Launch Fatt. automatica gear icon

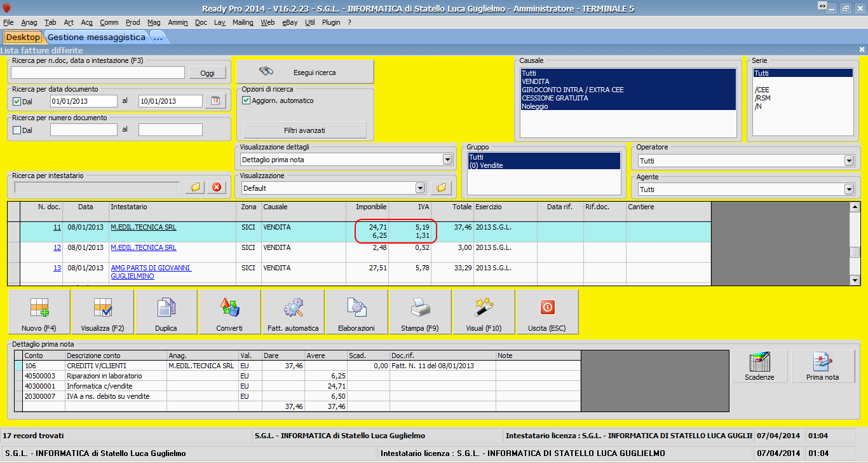pyautogui.click(x=293, y=312)
